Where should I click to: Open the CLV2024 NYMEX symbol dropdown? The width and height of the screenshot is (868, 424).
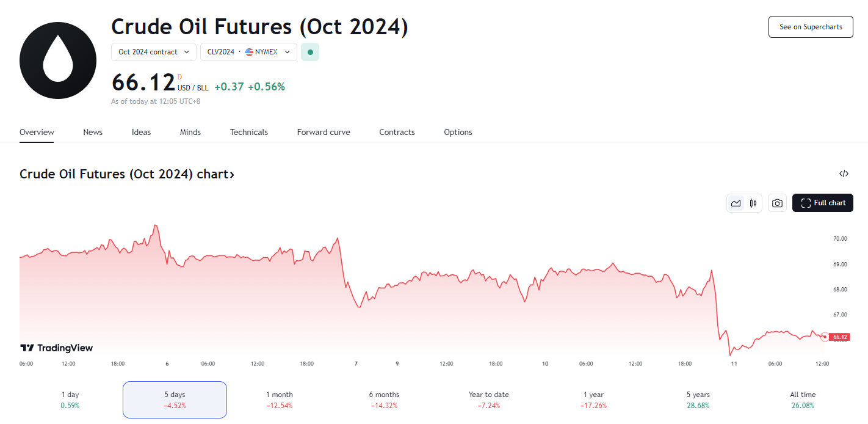coord(248,52)
